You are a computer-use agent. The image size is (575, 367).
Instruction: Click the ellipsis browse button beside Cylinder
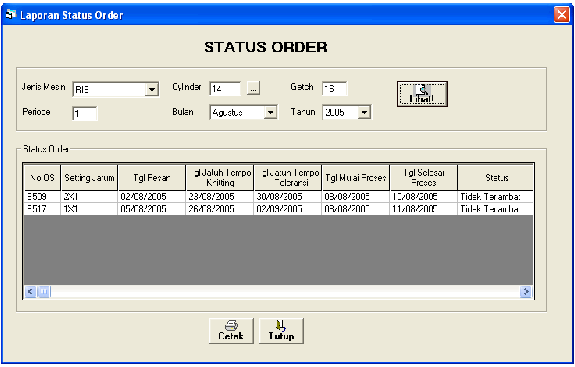click(x=253, y=88)
